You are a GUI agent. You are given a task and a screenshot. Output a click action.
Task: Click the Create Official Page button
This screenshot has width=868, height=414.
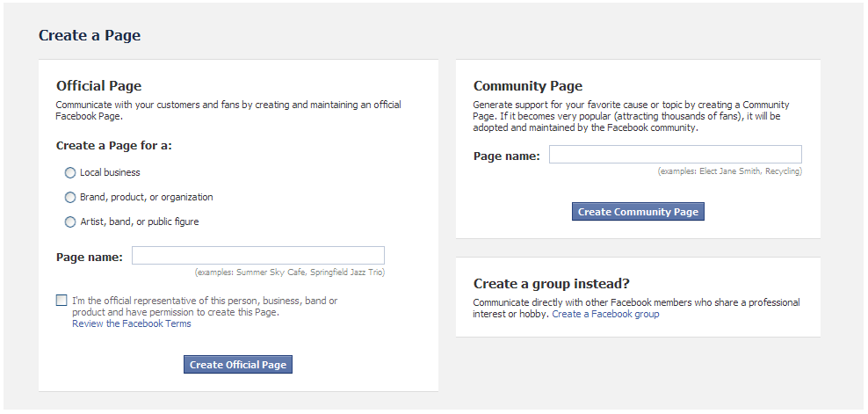click(238, 365)
